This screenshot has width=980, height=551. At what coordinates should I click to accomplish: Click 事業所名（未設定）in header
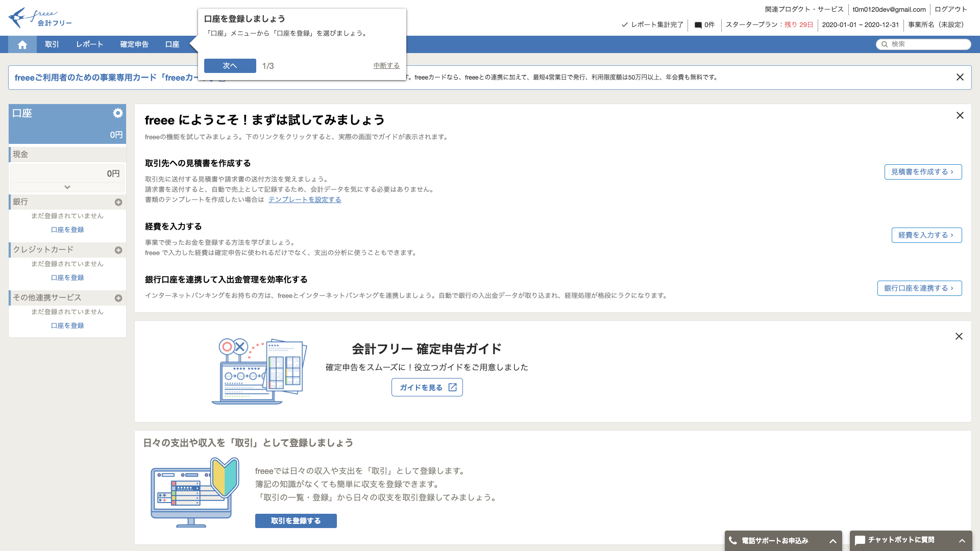(x=937, y=25)
